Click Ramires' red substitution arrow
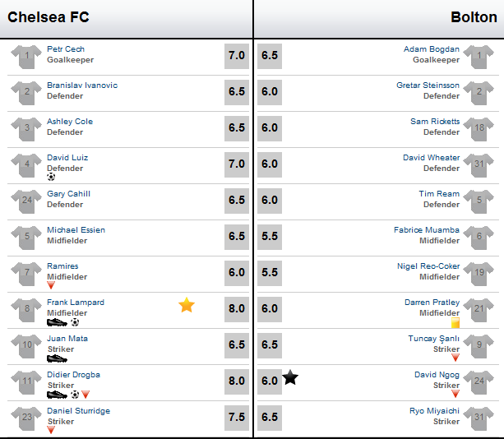Viewport: 504px width, 439px height. tap(51, 285)
